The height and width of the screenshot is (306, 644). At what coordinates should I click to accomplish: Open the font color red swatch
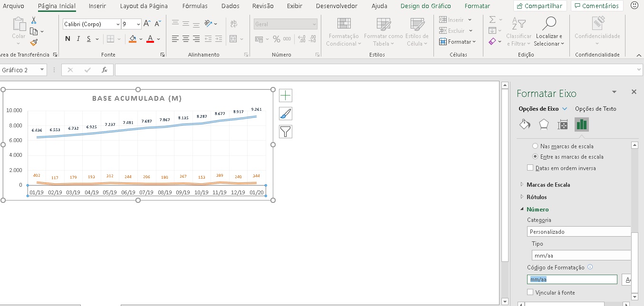(x=150, y=39)
